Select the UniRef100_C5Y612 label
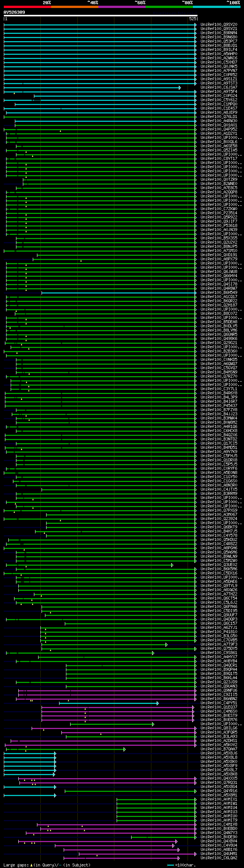The height and width of the screenshot is (868, 244). pos(219,100)
